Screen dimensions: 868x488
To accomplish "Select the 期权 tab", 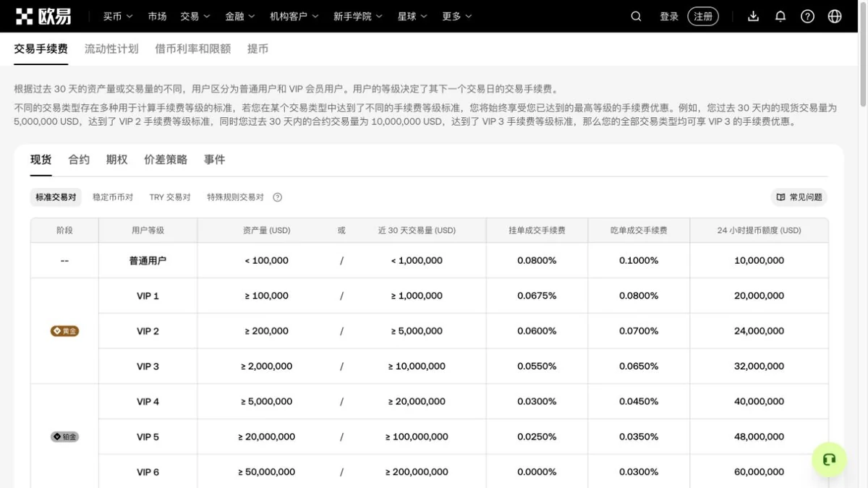I will [116, 160].
